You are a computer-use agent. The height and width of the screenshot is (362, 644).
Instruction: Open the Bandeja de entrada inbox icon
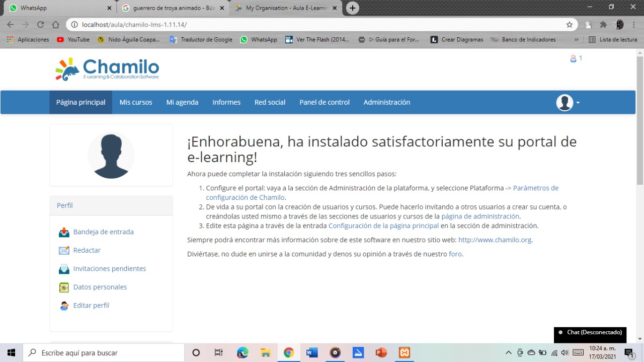click(x=63, y=232)
